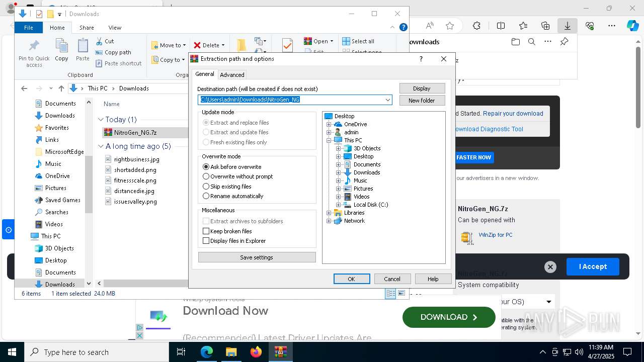
Task: Open OneDrive in Explorer navigation pane
Action: [57, 176]
